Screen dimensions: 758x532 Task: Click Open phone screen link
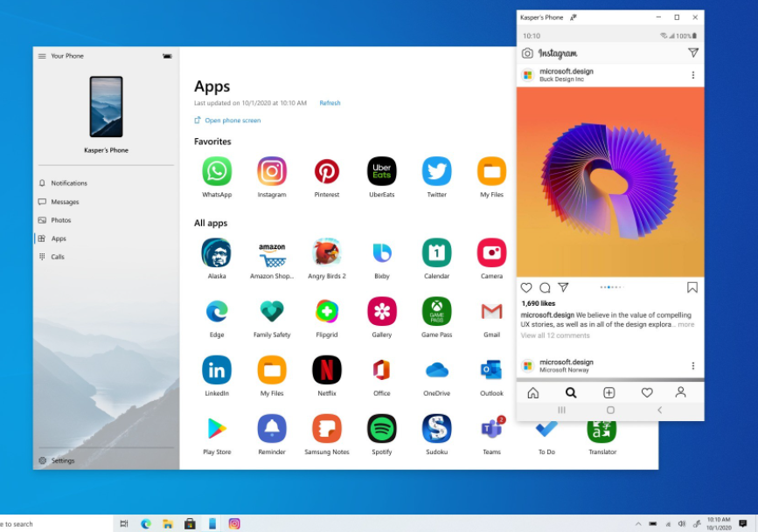227,121
